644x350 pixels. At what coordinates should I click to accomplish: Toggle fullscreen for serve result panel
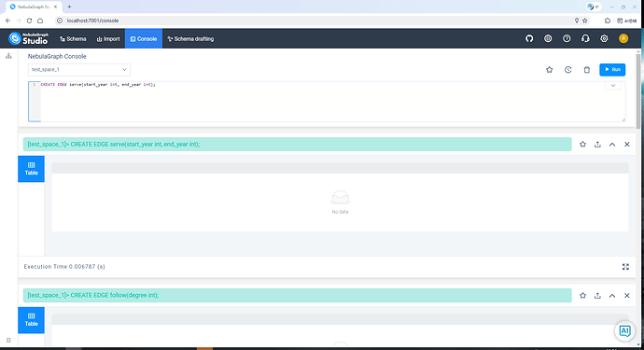coord(625,267)
